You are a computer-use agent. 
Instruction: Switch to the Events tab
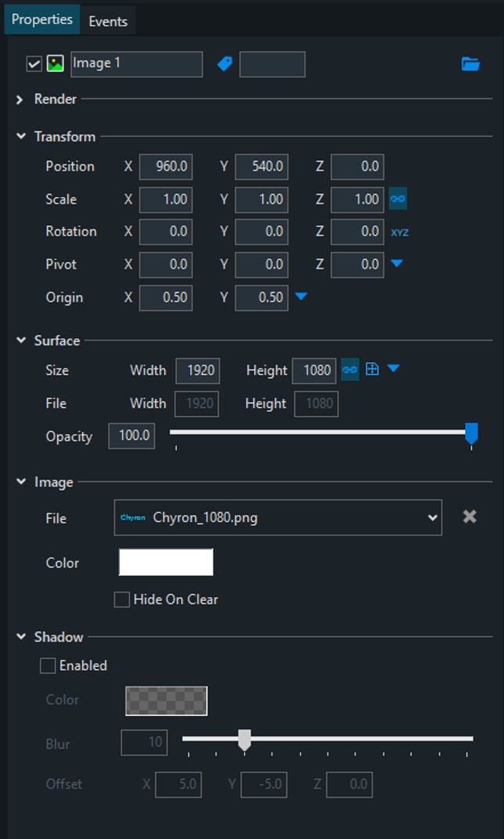pyautogui.click(x=108, y=21)
